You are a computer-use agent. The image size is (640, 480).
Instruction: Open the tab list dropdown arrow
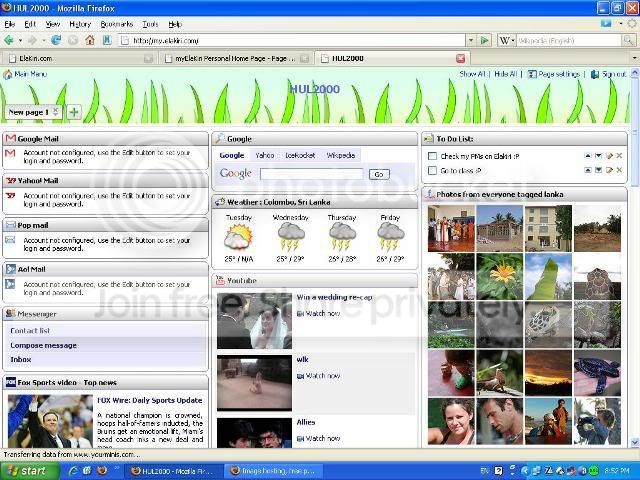[x=634, y=58]
